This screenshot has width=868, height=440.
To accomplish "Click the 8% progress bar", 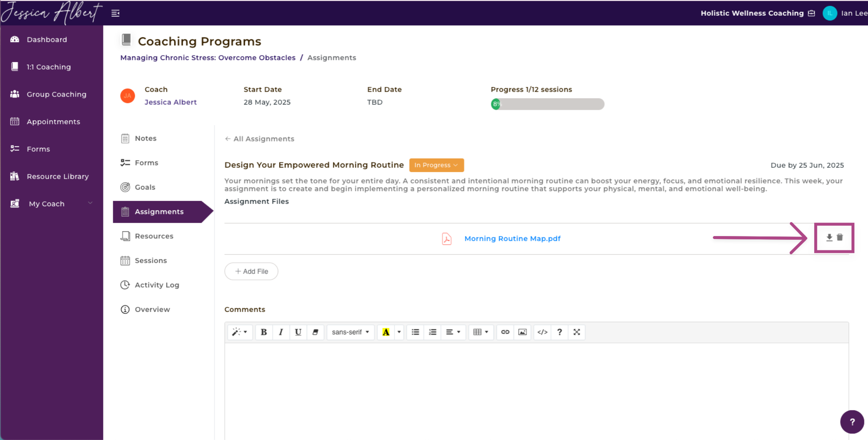I will pyautogui.click(x=547, y=104).
